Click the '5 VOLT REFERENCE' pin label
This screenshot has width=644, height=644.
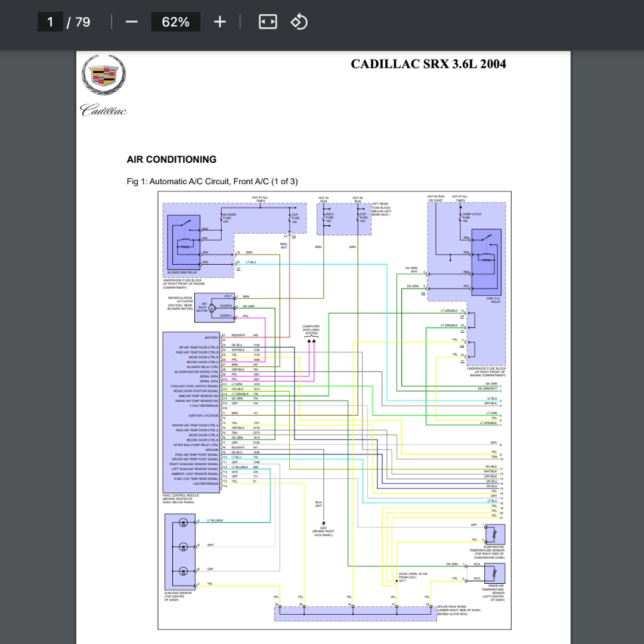coord(204,406)
